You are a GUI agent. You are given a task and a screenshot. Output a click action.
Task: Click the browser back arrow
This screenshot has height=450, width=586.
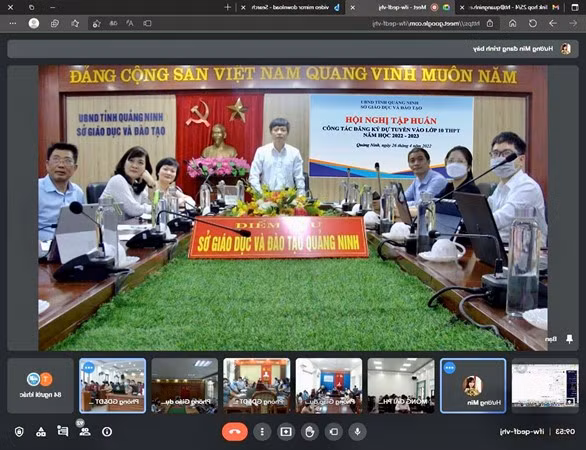(553, 23)
